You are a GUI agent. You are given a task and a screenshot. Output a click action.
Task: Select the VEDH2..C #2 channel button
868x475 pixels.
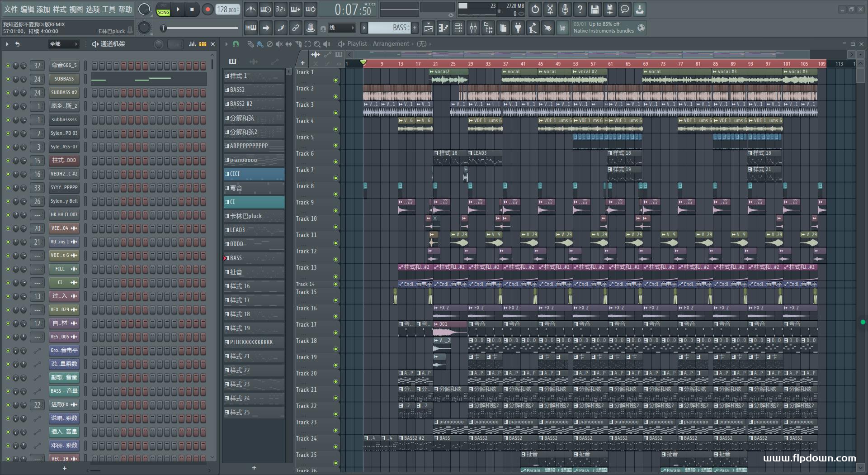point(64,174)
